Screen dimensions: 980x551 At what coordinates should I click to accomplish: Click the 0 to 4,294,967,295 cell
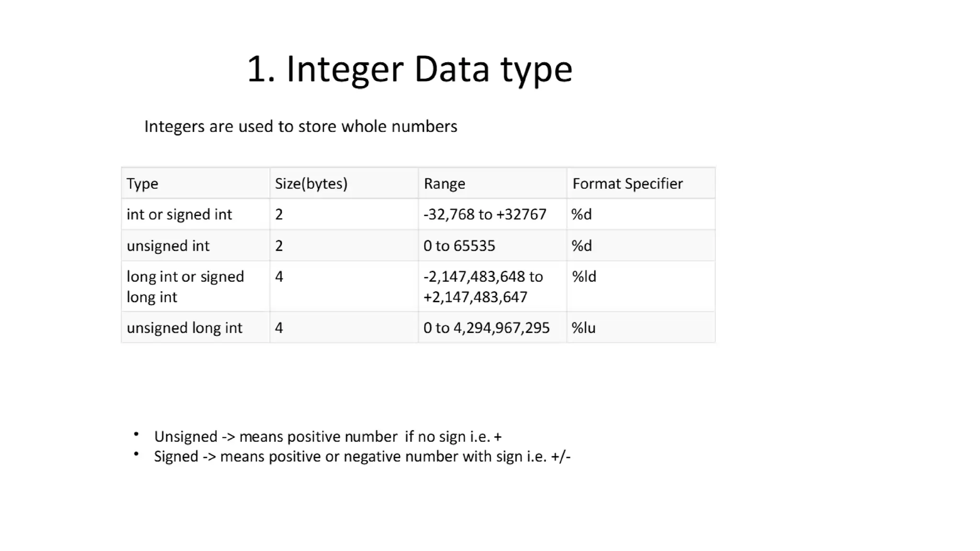pyautogui.click(x=492, y=328)
